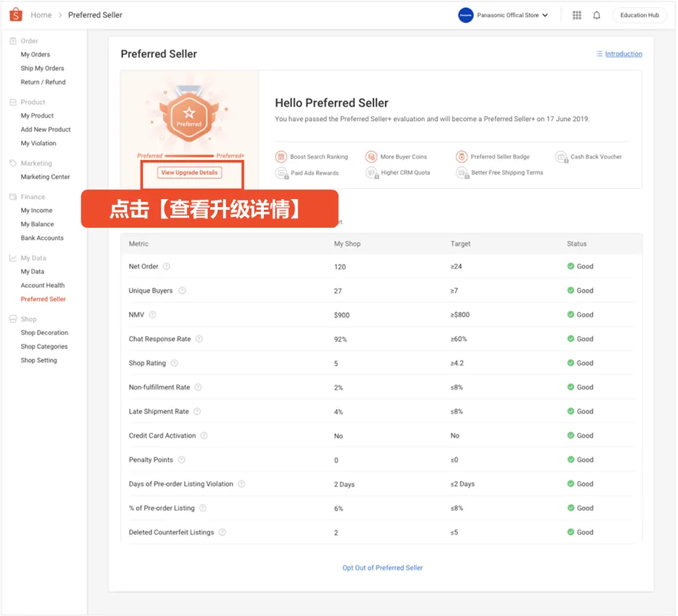The image size is (678, 616).
Task: Click the Boost Search Ranking benefit icon
Action: (x=281, y=157)
